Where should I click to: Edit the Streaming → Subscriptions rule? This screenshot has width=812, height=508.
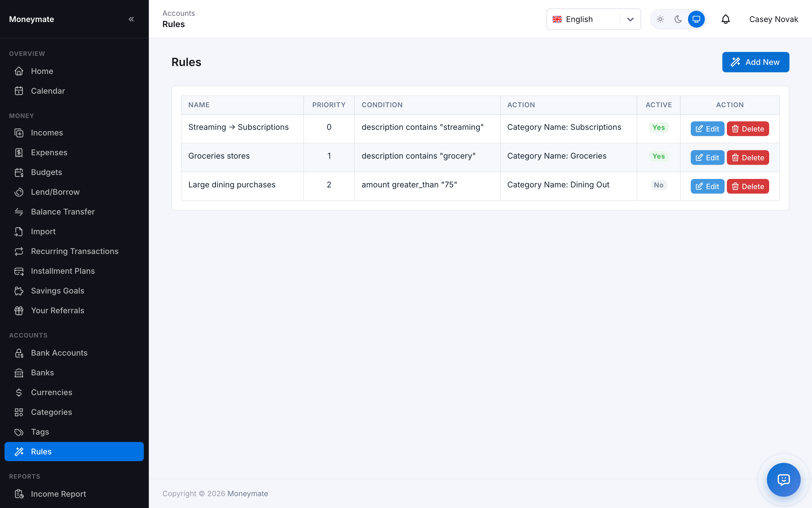pyautogui.click(x=707, y=129)
